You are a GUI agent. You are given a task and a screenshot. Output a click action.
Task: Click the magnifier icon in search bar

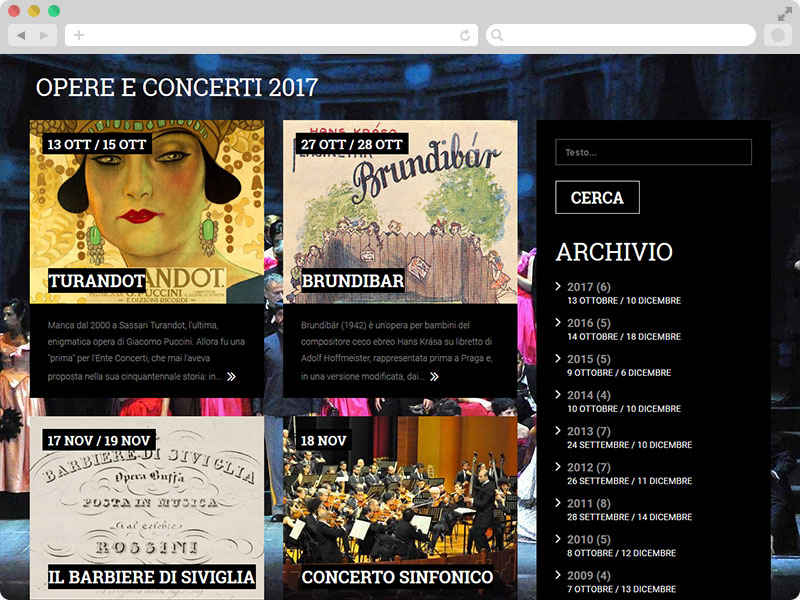pyautogui.click(x=497, y=35)
